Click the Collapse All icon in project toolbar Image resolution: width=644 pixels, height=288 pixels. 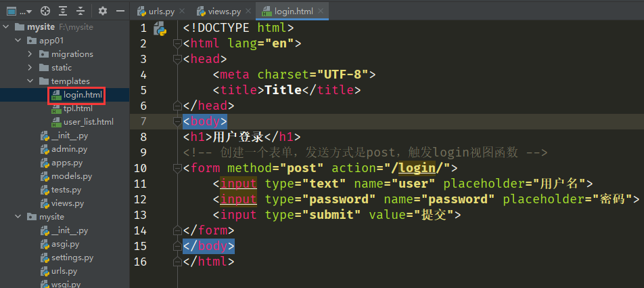[80, 11]
